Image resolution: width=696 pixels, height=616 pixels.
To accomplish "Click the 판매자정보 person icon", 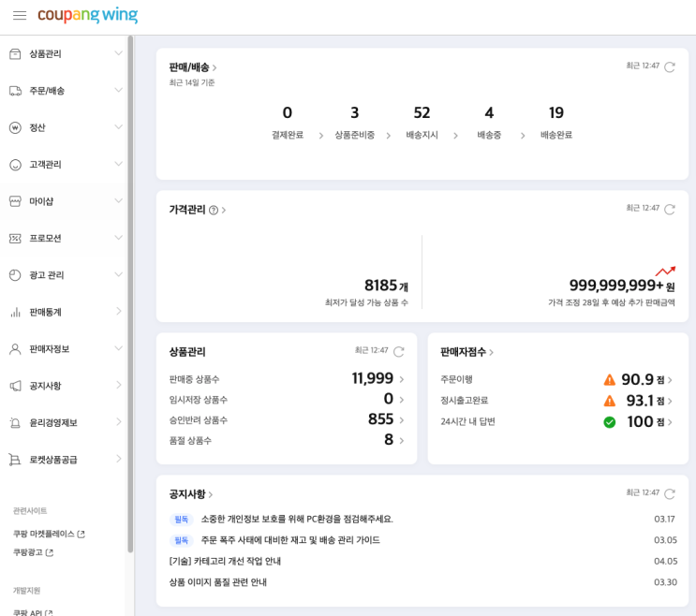I will pos(15,349).
